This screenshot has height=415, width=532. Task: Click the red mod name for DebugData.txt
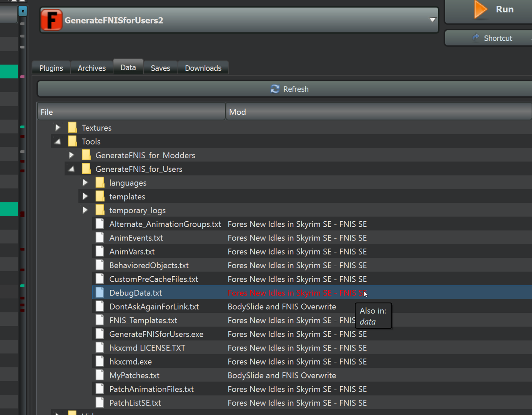[x=297, y=293]
